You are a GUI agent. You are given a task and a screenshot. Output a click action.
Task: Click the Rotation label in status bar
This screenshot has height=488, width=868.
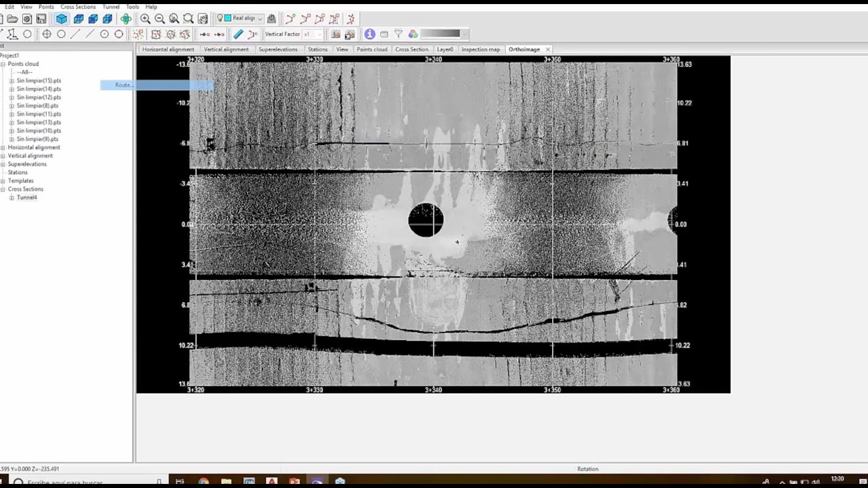pos(588,469)
